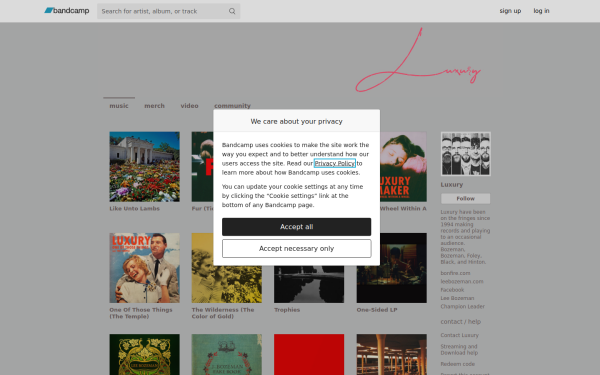Click the Like Unto Lambs title
This screenshot has width=600, height=375.
(x=134, y=209)
